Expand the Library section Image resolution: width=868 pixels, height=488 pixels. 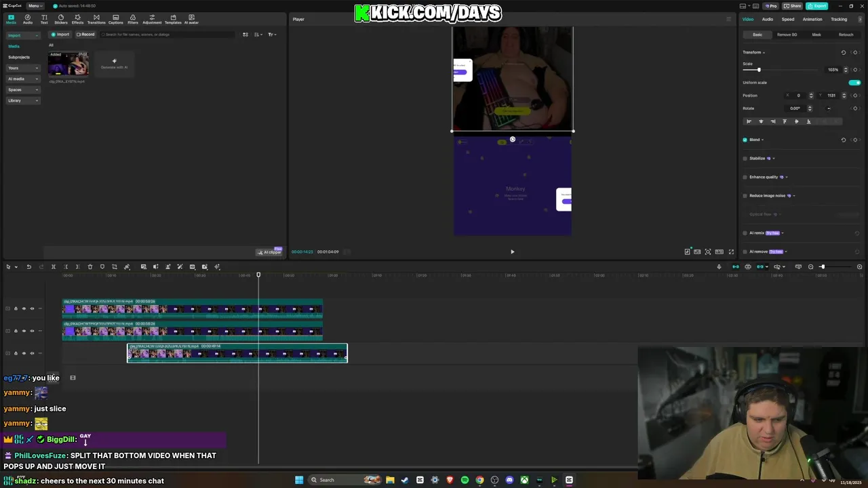click(x=23, y=100)
